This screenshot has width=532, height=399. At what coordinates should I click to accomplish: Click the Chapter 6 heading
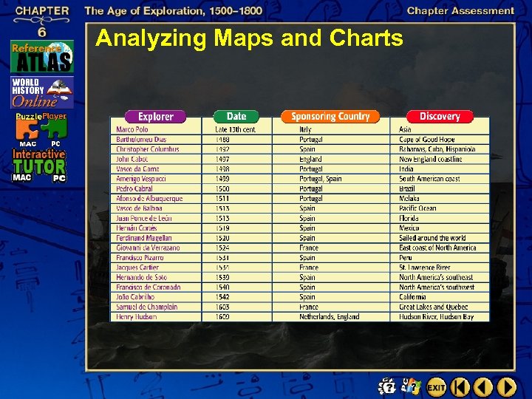tap(42, 21)
